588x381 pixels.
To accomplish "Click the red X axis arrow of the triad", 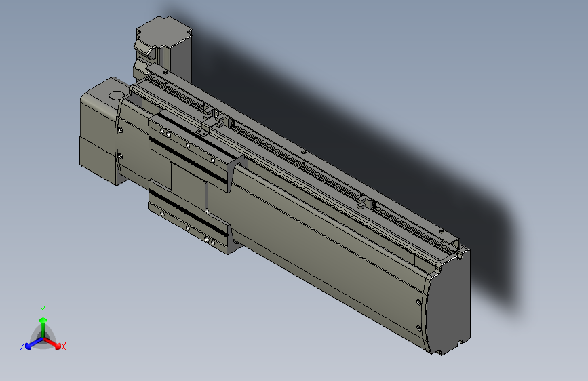I will tap(52, 343).
